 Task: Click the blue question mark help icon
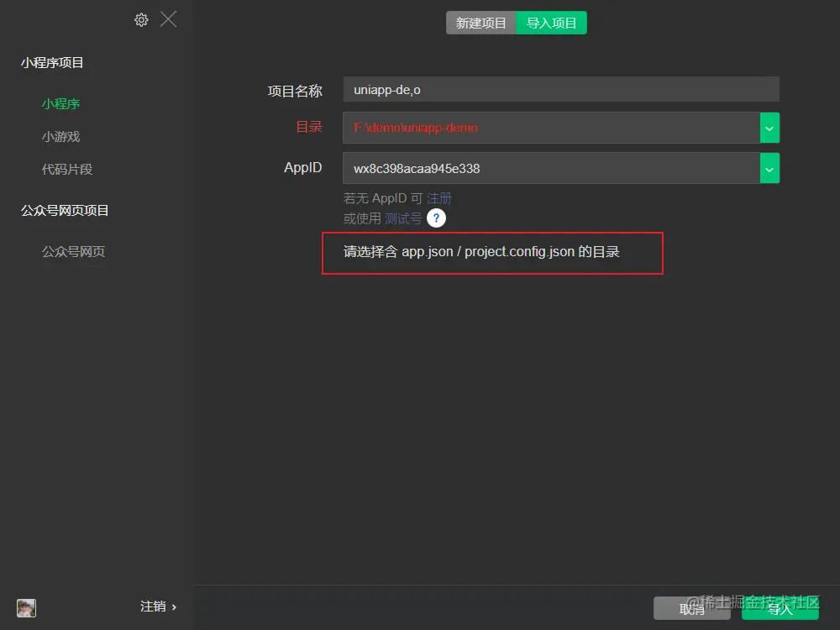pos(436,218)
